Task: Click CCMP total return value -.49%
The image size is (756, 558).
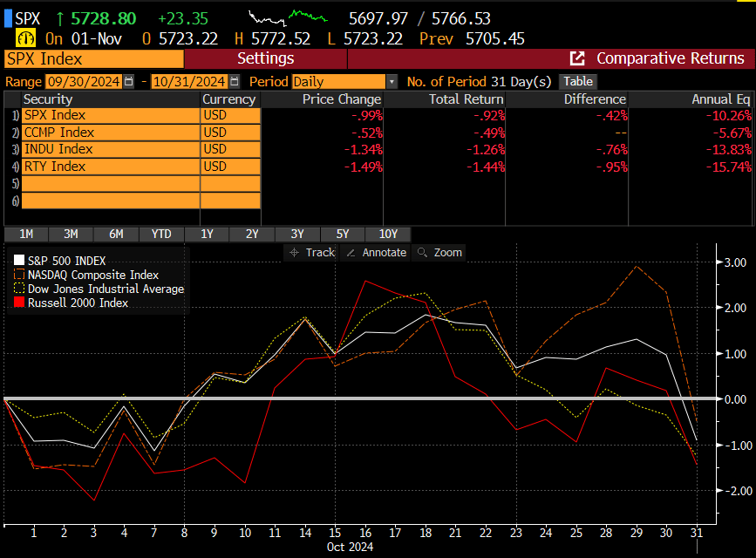Action: [489, 133]
